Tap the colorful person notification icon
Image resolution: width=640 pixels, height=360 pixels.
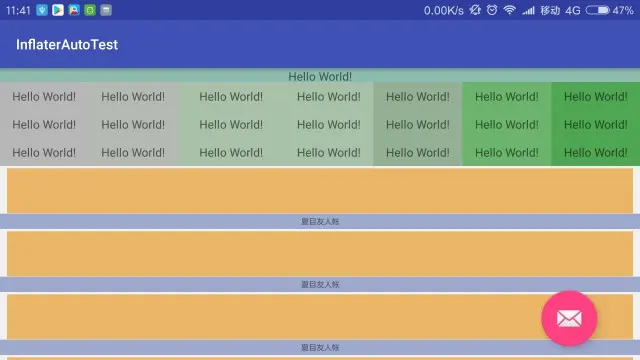click(74, 10)
